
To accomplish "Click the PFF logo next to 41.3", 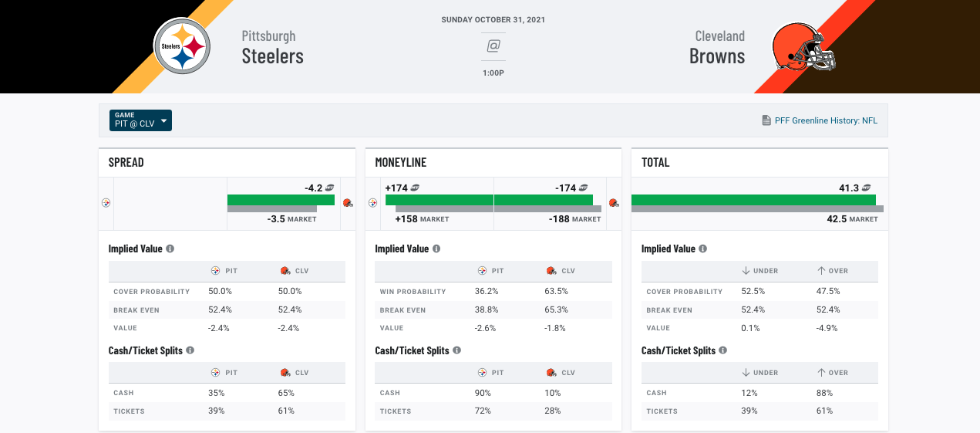I will click(867, 188).
